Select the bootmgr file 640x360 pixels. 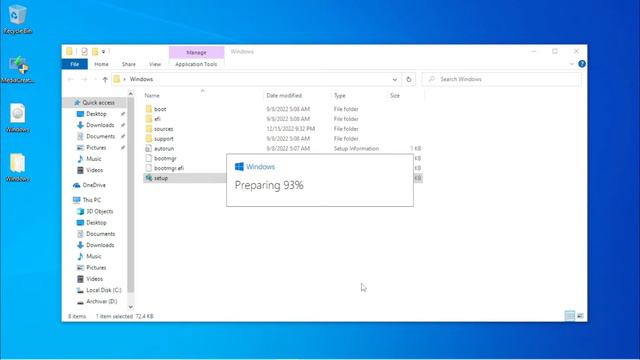pyautogui.click(x=165, y=158)
